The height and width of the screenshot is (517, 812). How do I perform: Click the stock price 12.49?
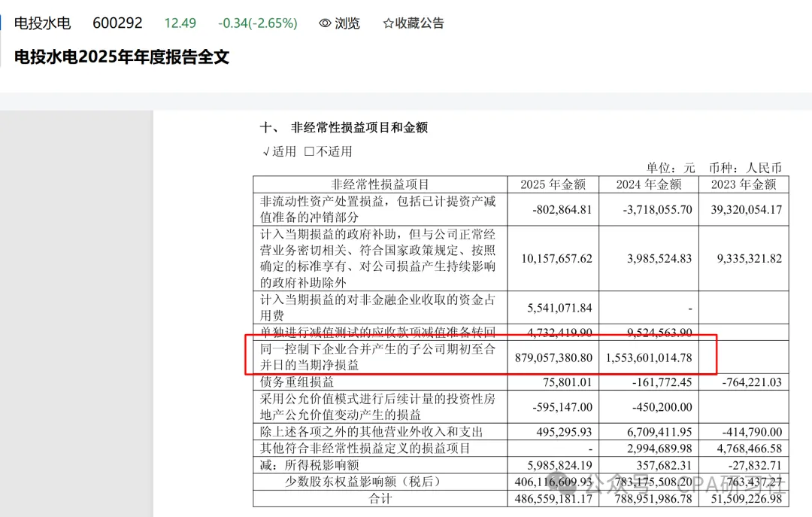point(180,23)
